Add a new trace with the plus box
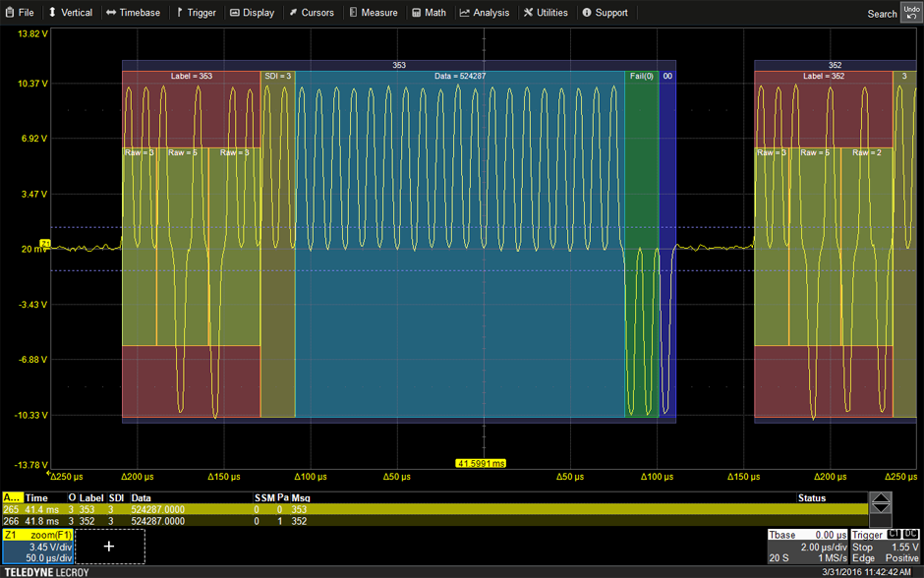Screen dimensions: 924x578 [x=109, y=547]
